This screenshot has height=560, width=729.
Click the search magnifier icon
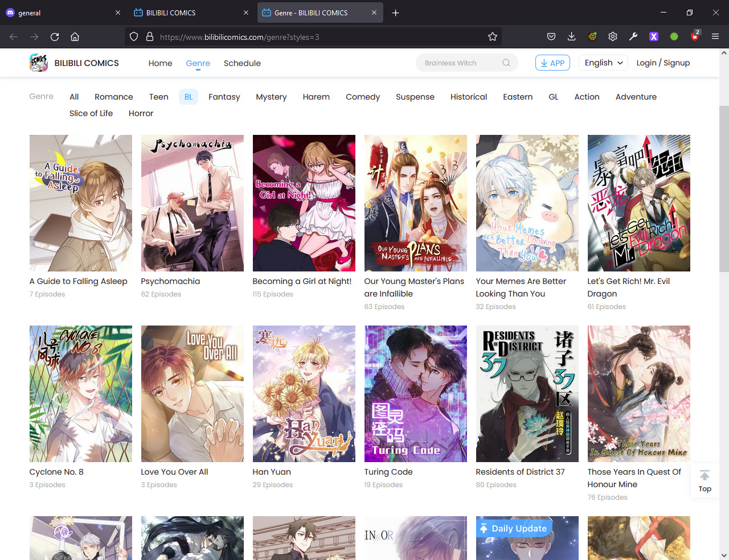tap(506, 63)
